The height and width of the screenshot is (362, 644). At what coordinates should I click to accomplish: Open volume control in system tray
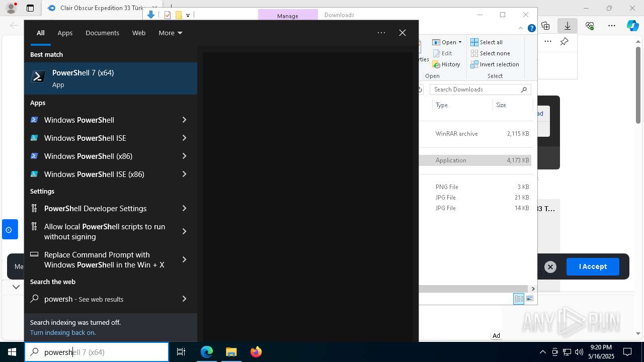[579, 352]
